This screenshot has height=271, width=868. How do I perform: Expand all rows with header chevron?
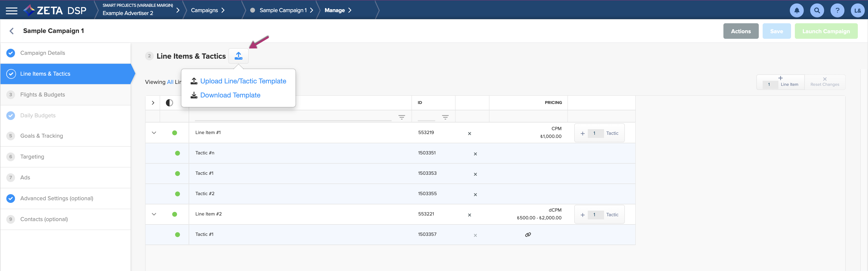[x=153, y=103]
